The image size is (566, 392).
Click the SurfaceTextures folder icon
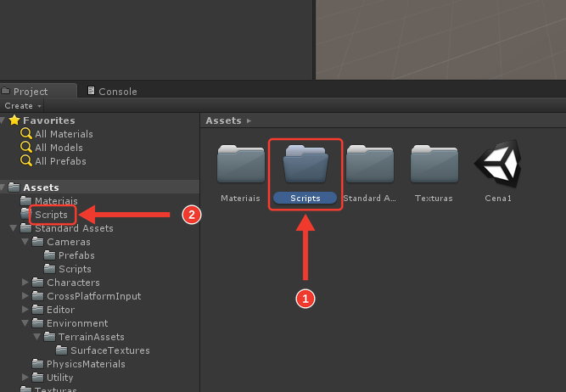tap(61, 350)
